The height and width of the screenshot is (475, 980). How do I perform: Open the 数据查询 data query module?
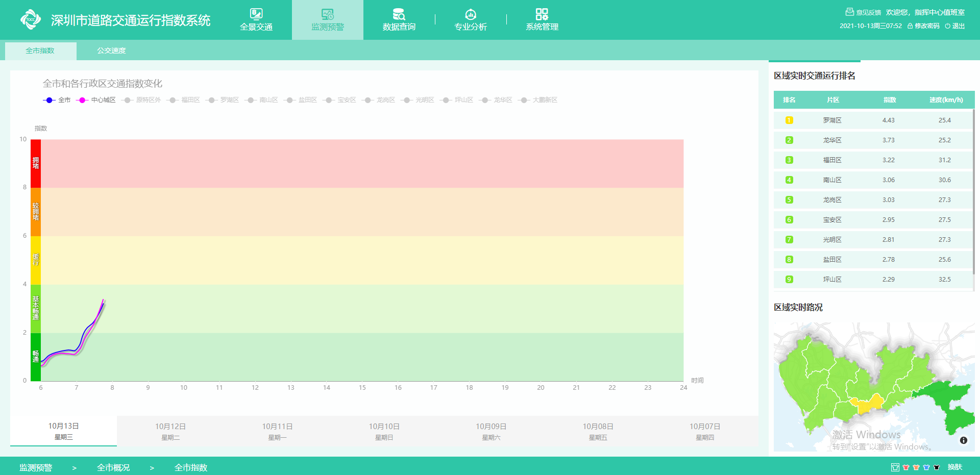[x=399, y=20]
